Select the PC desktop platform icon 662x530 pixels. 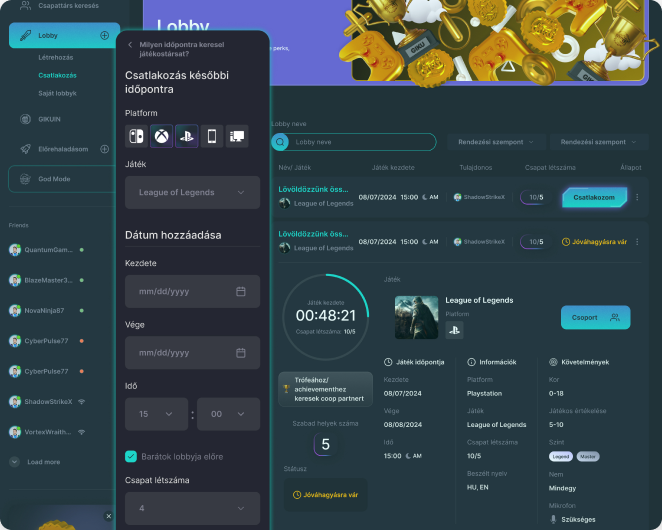237,137
